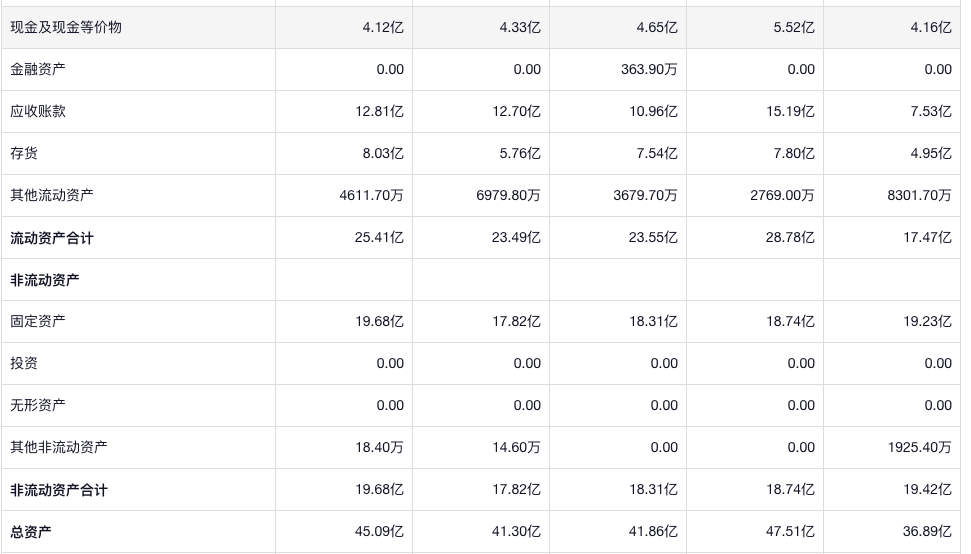Select the bold 非流动资产合计 row label
This screenshot has width=971, height=554.
(59, 490)
